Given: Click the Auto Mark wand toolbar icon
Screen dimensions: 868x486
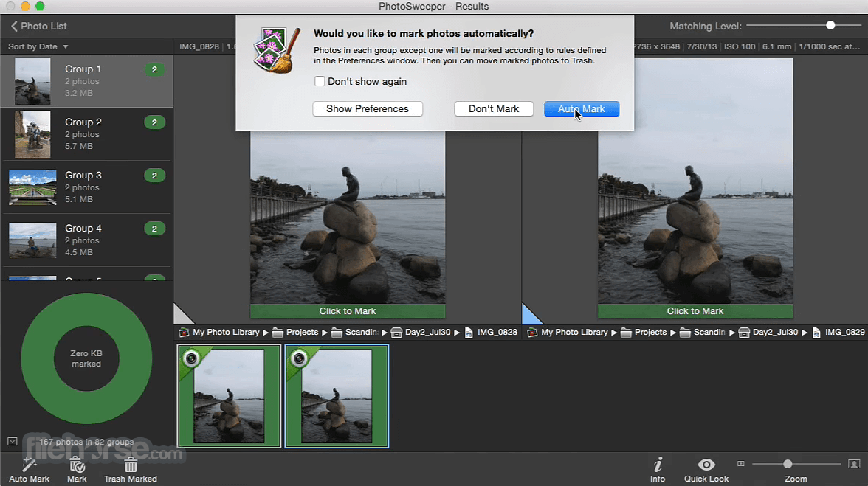Looking at the screenshot, I should click(x=29, y=465).
